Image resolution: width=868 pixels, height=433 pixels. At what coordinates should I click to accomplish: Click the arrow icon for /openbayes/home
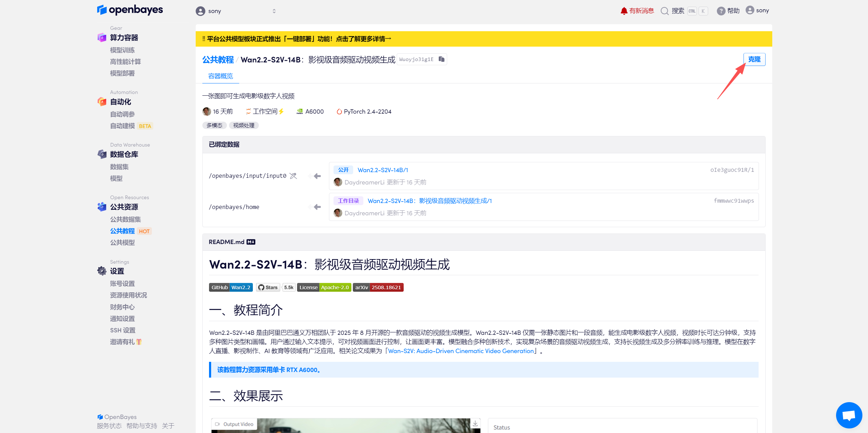[x=317, y=207]
